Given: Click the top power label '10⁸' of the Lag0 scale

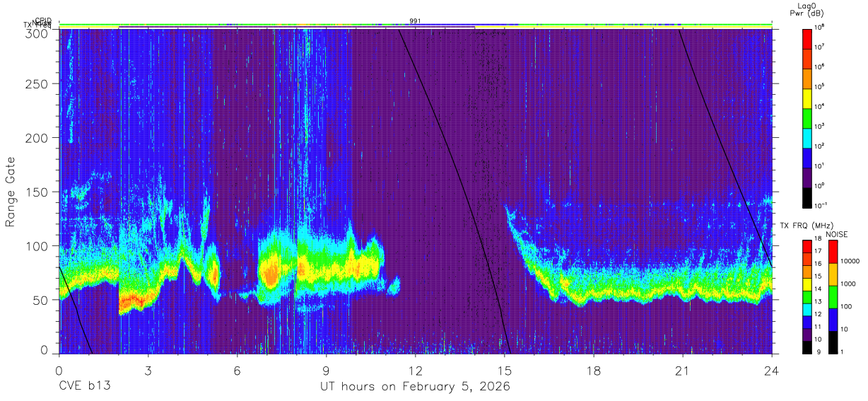Looking at the screenshot, I should [819, 28].
